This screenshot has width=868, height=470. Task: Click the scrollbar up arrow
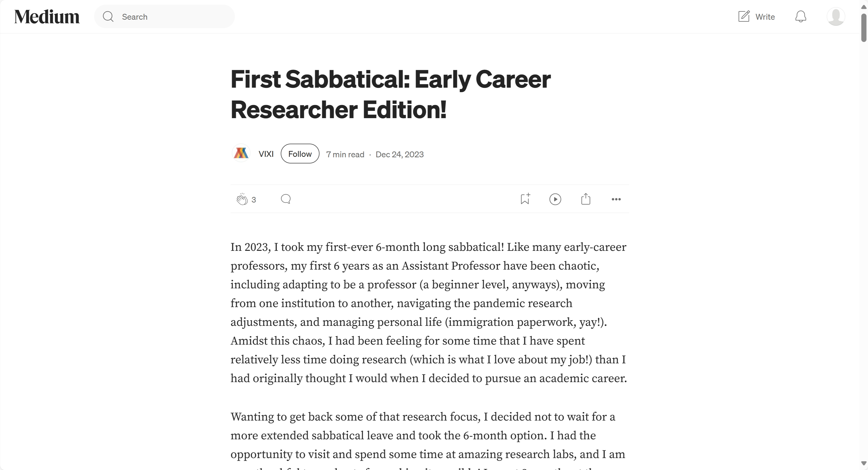pos(864,6)
